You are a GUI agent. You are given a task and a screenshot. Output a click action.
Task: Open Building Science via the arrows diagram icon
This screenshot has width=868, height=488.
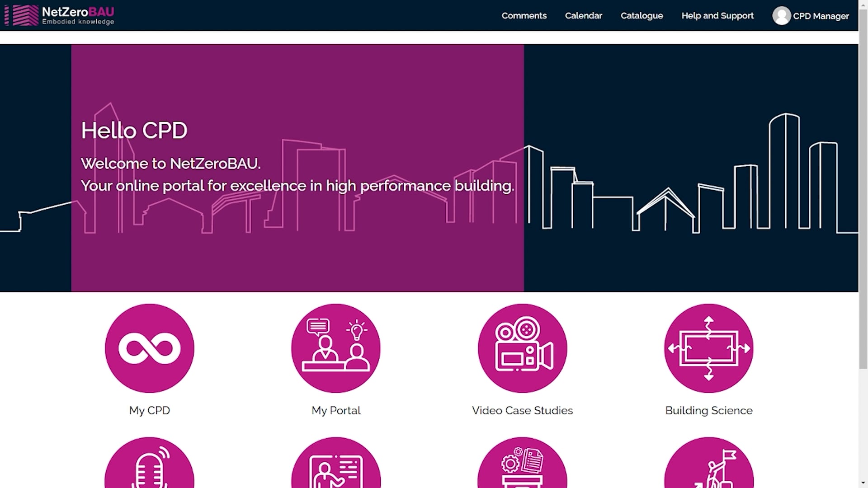[708, 349]
